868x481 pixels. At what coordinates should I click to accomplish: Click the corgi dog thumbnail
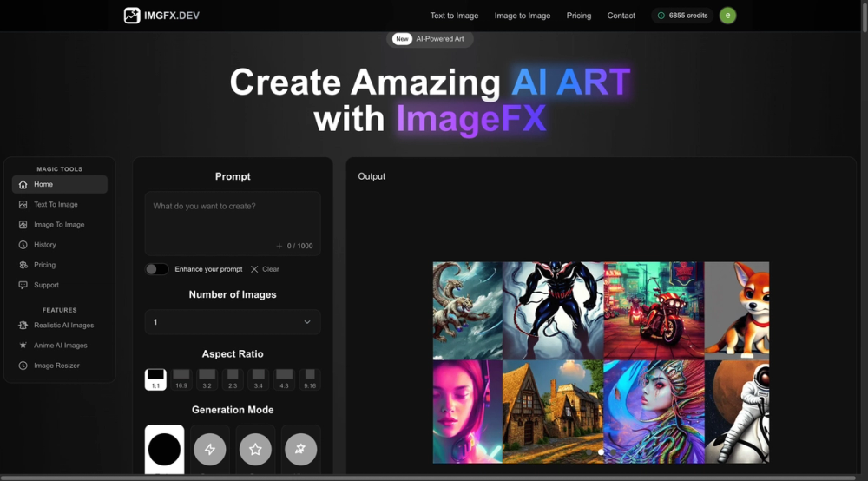point(737,311)
